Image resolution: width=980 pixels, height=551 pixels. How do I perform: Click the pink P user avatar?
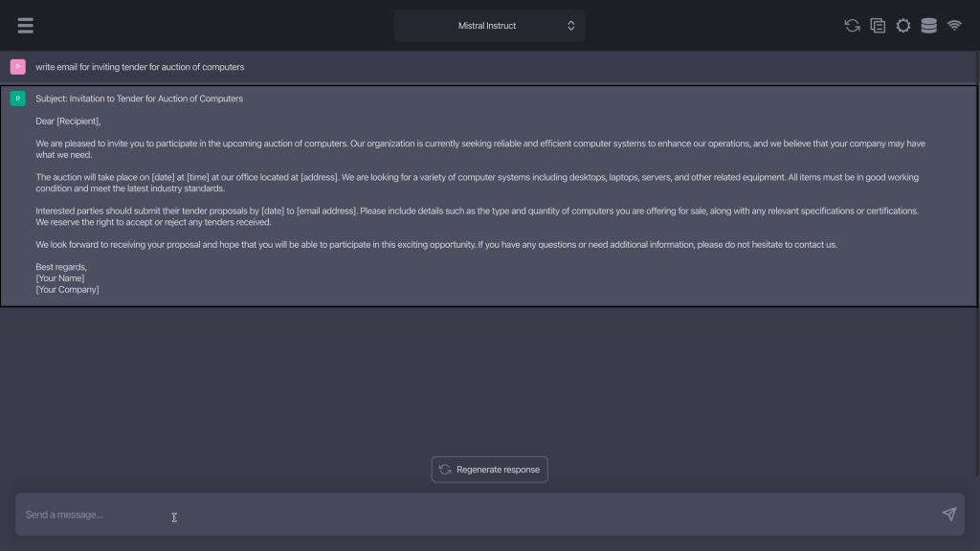click(x=17, y=67)
